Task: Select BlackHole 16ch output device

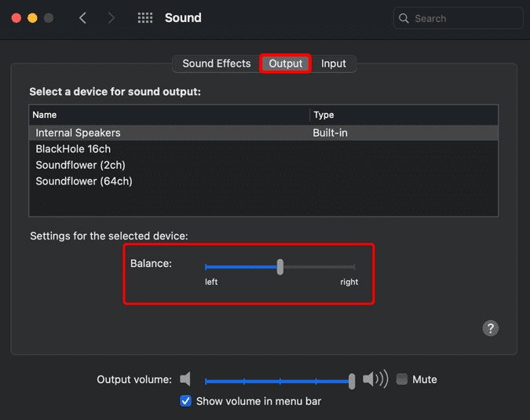Action: [x=73, y=148]
